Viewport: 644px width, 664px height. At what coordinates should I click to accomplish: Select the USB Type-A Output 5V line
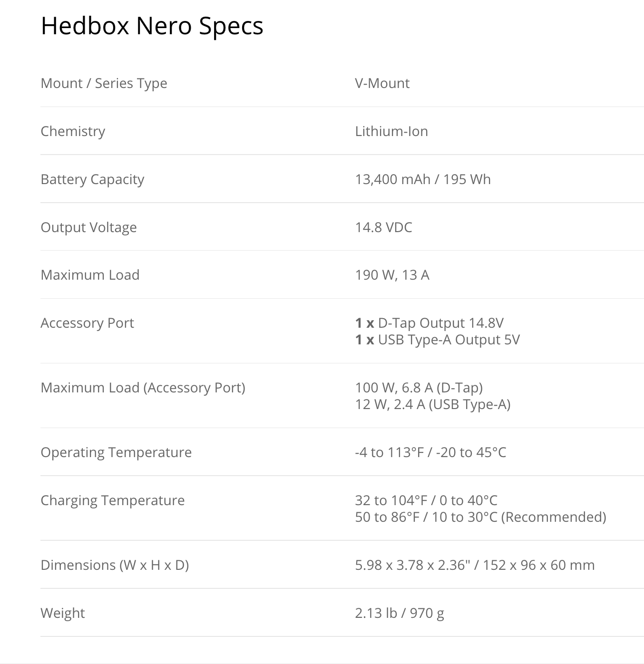click(x=437, y=340)
